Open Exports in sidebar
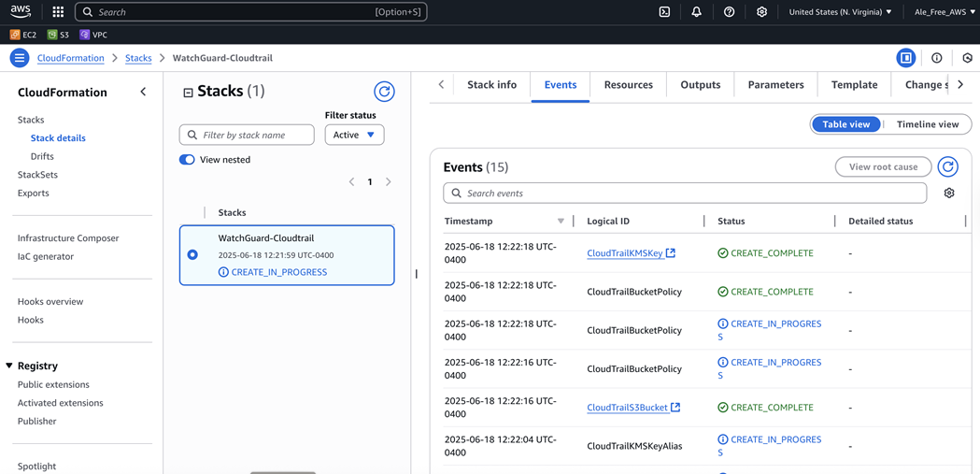The width and height of the screenshot is (980, 474). [33, 194]
